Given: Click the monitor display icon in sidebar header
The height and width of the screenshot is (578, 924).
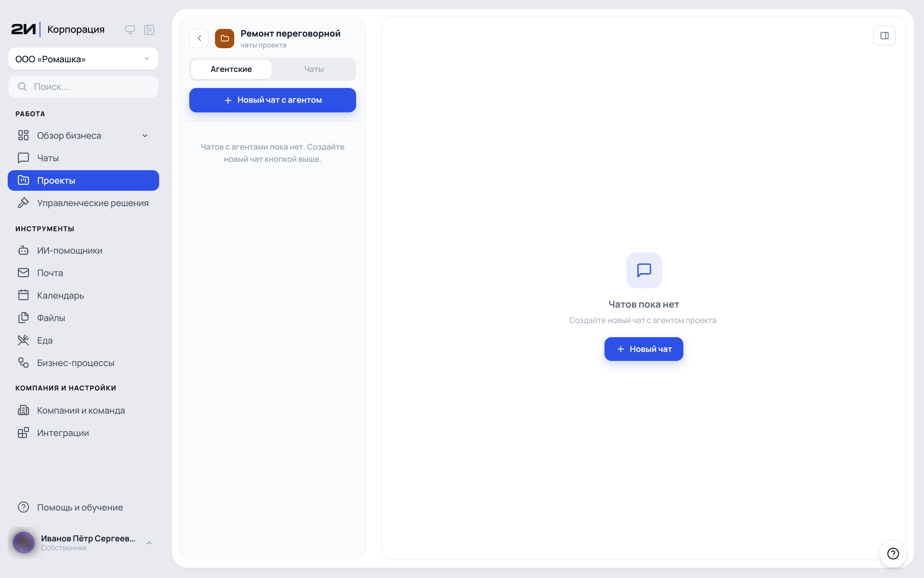Looking at the screenshot, I should coord(130,30).
